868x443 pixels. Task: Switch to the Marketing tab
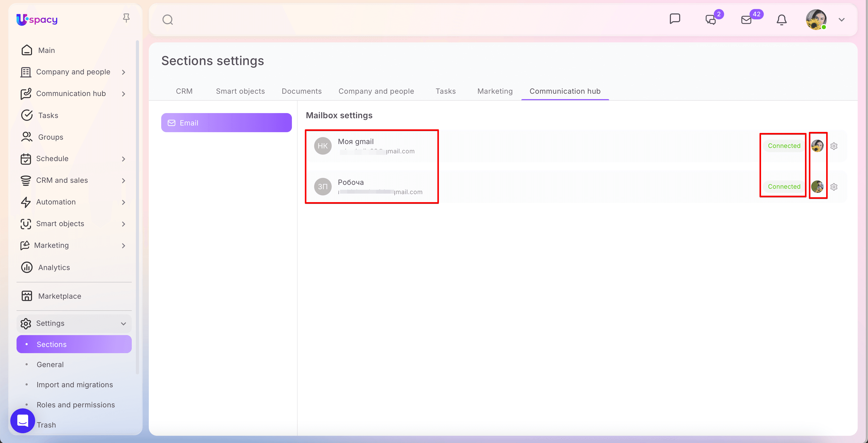click(x=495, y=91)
